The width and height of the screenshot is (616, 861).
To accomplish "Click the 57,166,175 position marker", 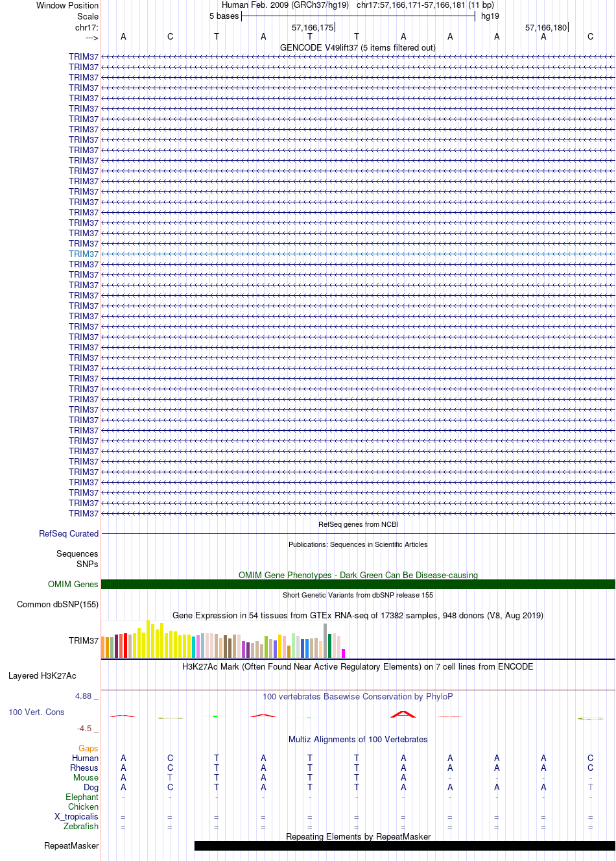I will click(313, 27).
